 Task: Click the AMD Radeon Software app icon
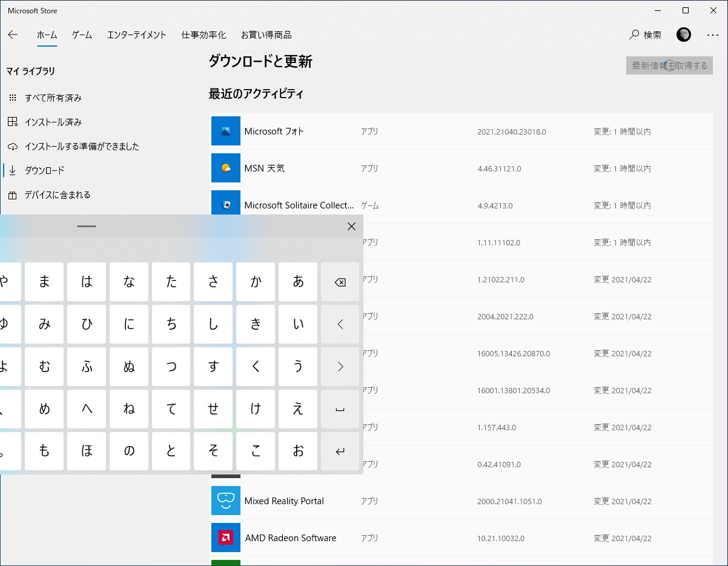click(226, 538)
